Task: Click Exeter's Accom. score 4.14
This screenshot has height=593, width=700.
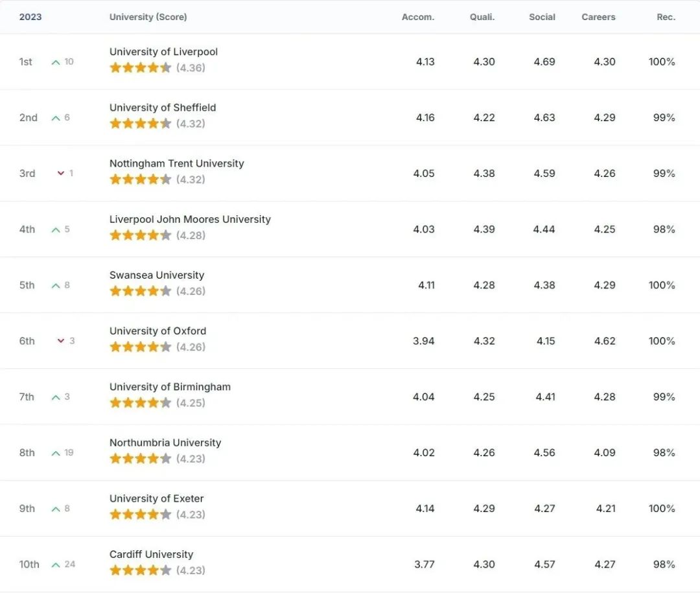Action: (x=425, y=508)
